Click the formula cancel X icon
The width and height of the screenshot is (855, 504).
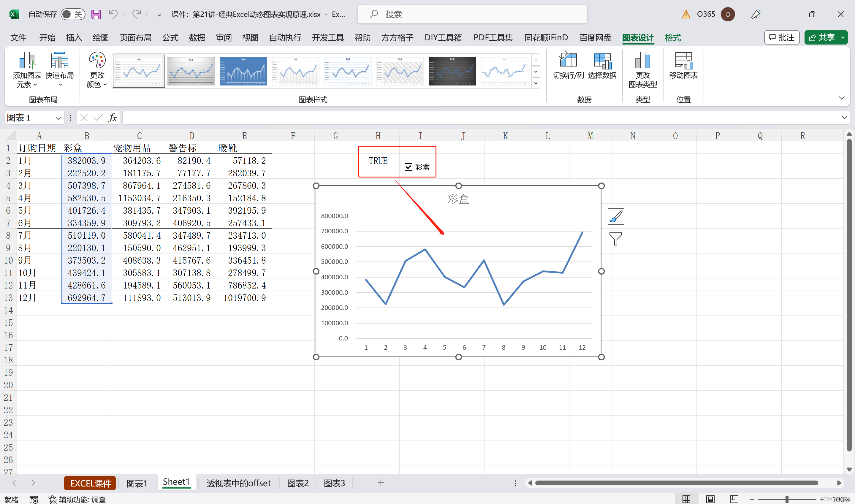click(84, 118)
